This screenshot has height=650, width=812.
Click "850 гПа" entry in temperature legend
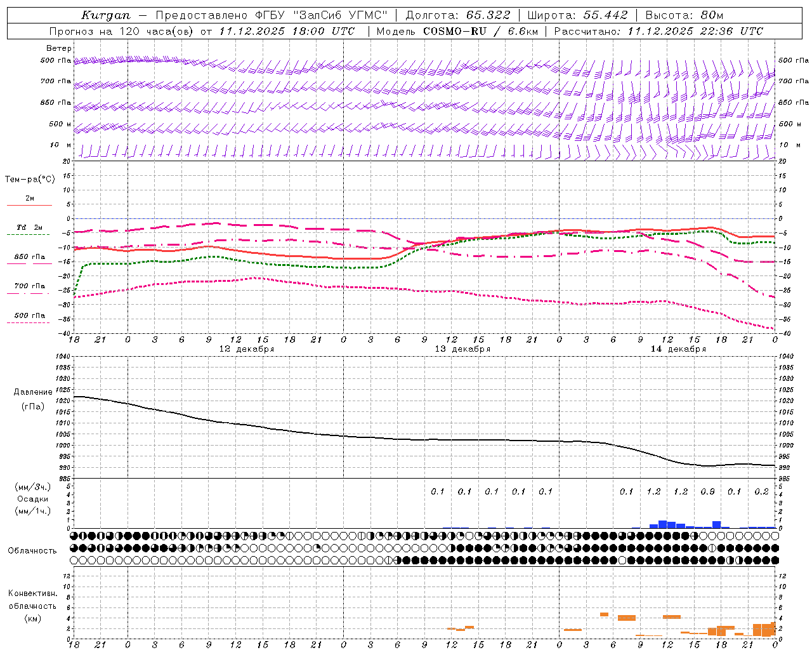point(30,257)
